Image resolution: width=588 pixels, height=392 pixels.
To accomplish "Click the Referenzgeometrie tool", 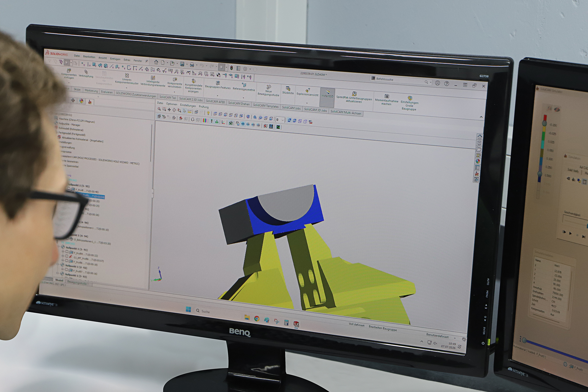I will point(244,87).
